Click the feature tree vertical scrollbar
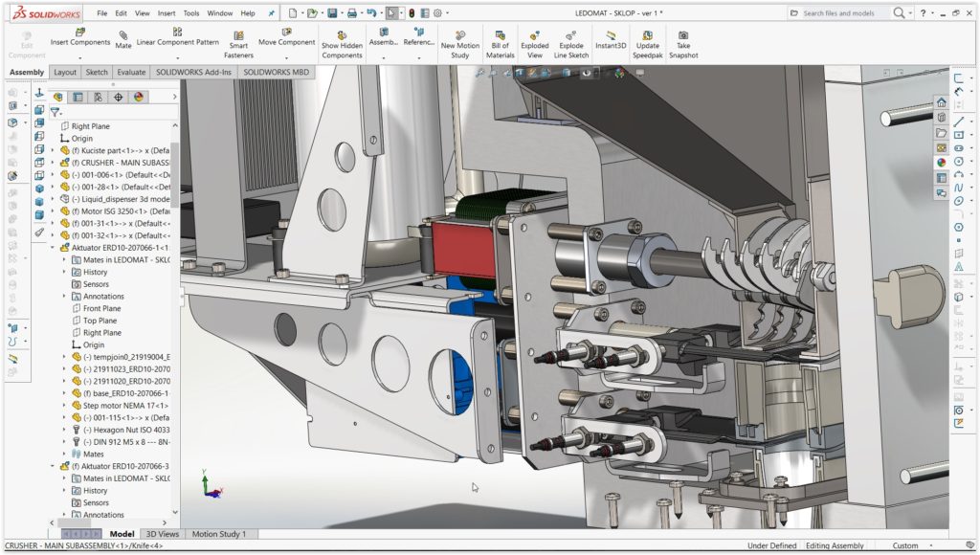 175,176
